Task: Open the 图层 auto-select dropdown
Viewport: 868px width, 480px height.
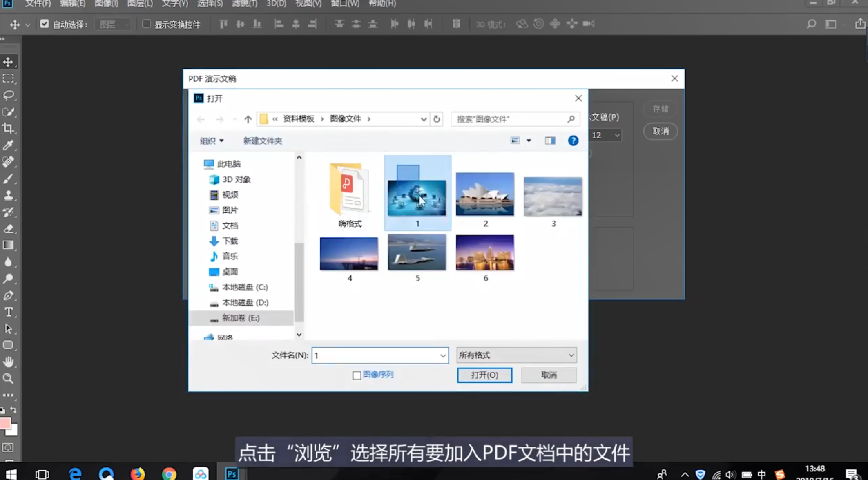Action: click(x=113, y=25)
